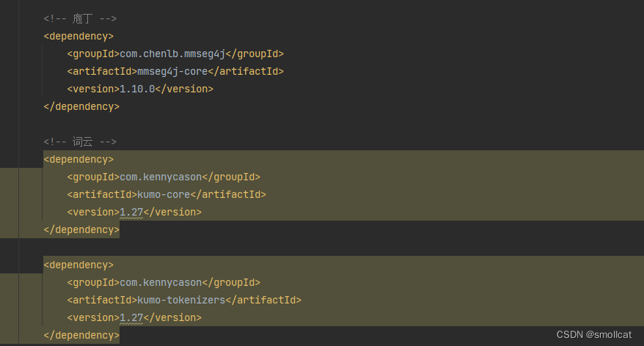The image size is (644, 346).
Task: Click closing dependency tag after kumo-tokenizers block
Action: tap(81, 335)
